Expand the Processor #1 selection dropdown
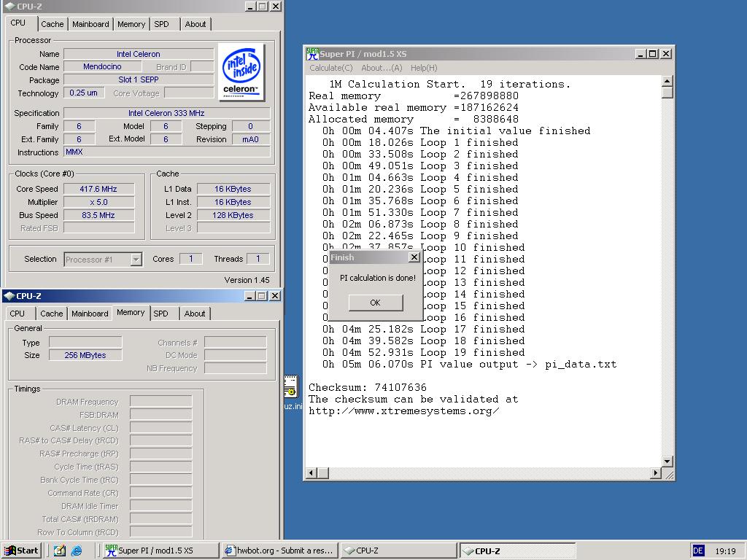This screenshot has height=560, width=747. (x=136, y=260)
